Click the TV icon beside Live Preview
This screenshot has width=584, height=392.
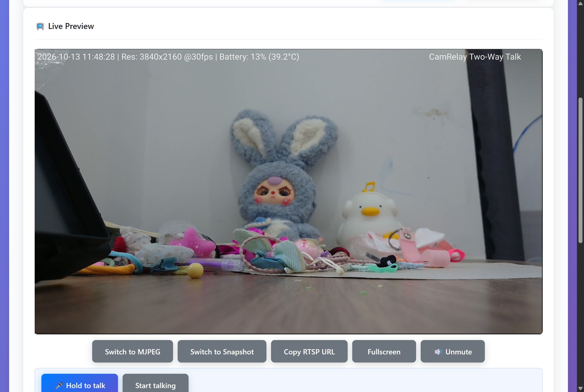(40, 26)
